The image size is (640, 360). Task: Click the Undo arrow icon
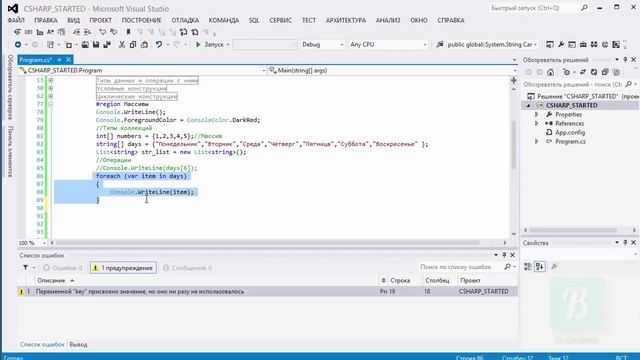[x=159, y=44]
